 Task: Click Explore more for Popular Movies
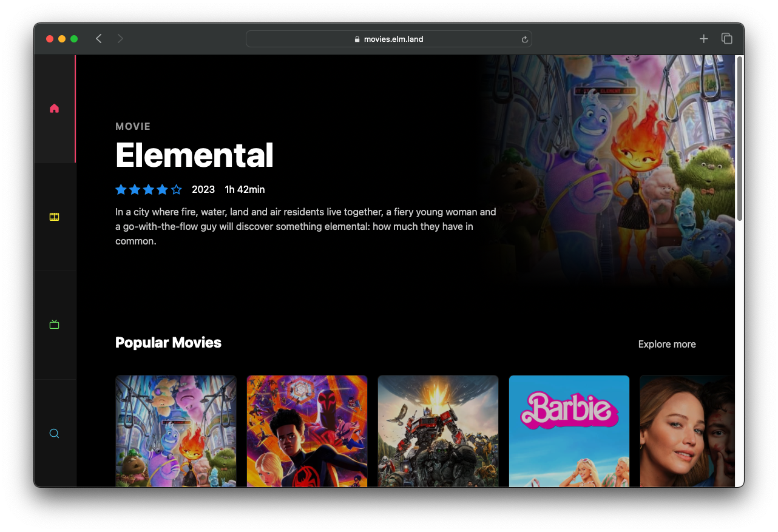667,344
